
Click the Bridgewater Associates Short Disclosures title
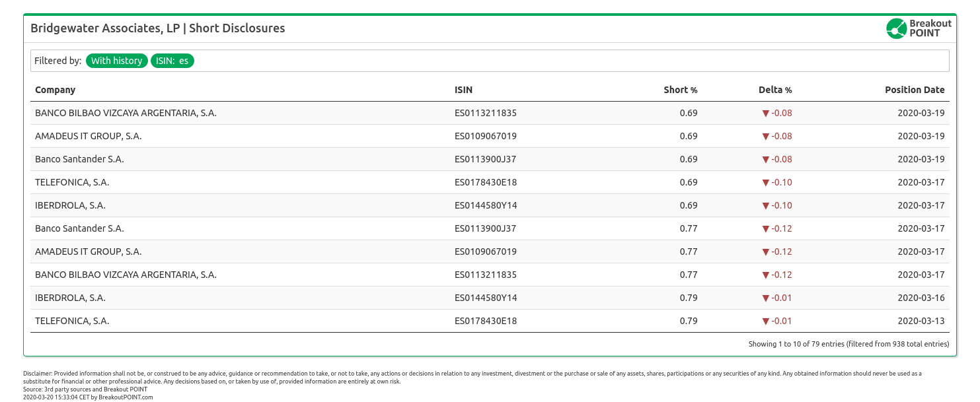pyautogui.click(x=158, y=28)
